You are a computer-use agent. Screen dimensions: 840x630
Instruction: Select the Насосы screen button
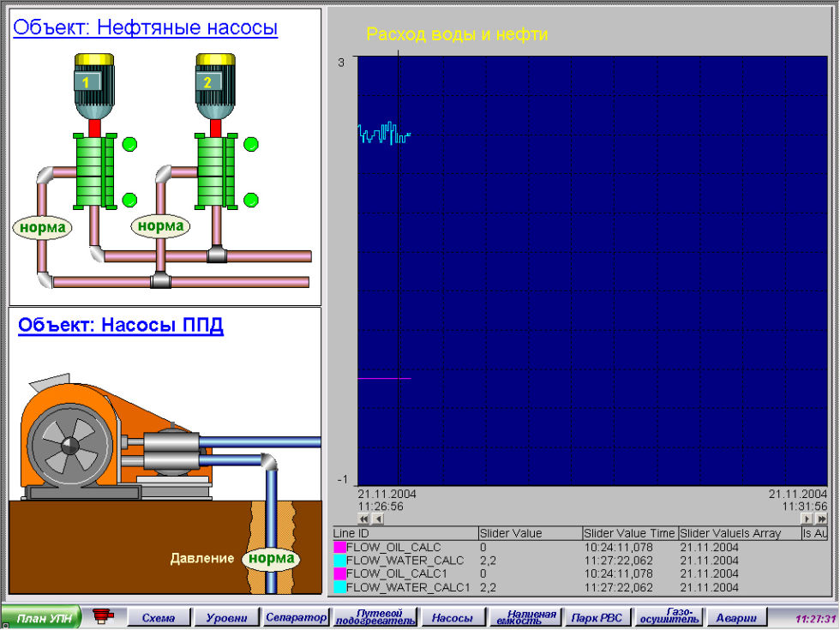(453, 618)
